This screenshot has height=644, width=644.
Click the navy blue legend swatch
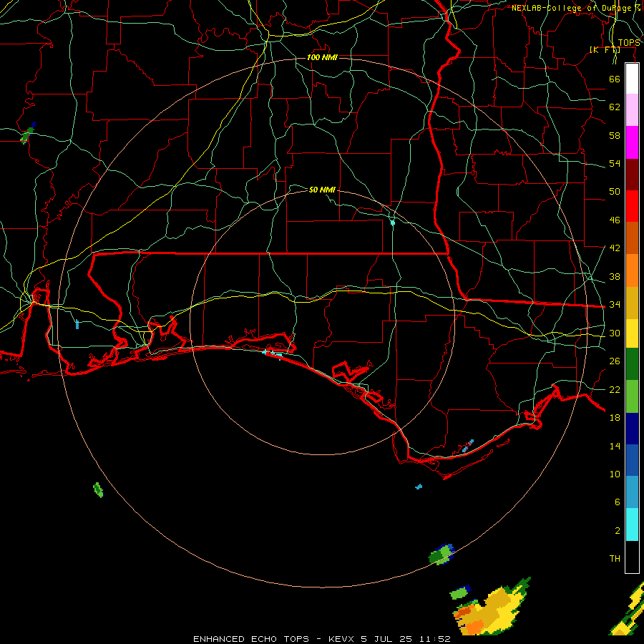tap(632, 429)
